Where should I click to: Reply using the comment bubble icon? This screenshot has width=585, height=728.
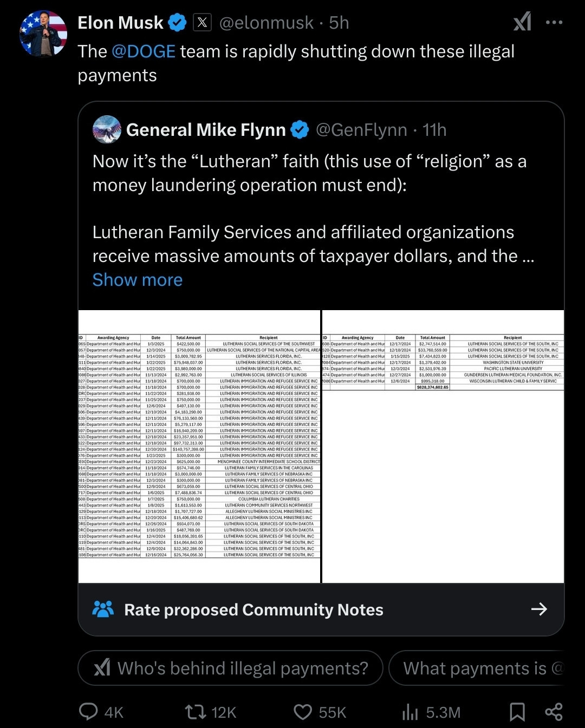point(88,712)
